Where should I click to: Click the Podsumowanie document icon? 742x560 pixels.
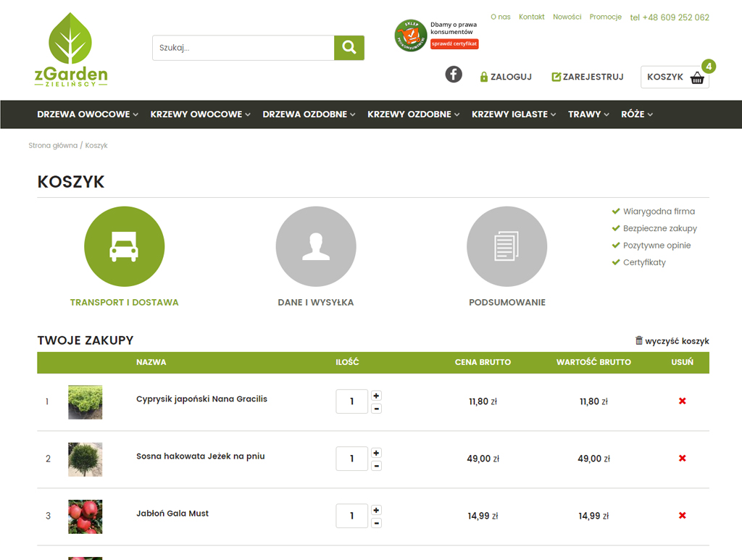pyautogui.click(x=507, y=246)
